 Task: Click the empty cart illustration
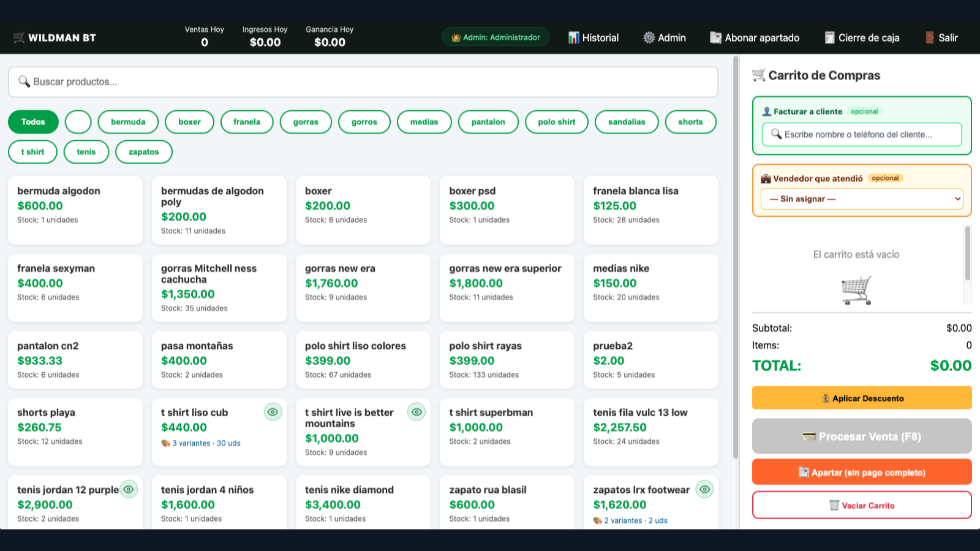(856, 290)
